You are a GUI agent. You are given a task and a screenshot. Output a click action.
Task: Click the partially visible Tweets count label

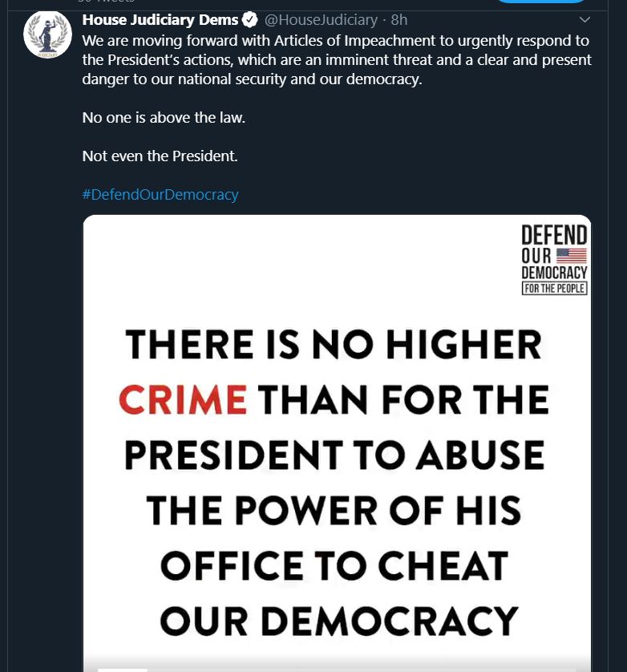(x=105, y=2)
